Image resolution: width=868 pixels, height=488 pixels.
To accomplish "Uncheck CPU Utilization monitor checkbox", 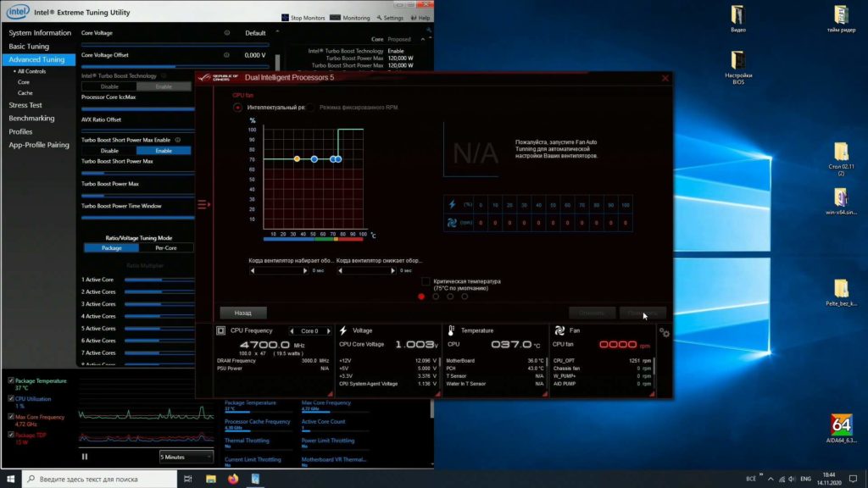I will (11, 398).
